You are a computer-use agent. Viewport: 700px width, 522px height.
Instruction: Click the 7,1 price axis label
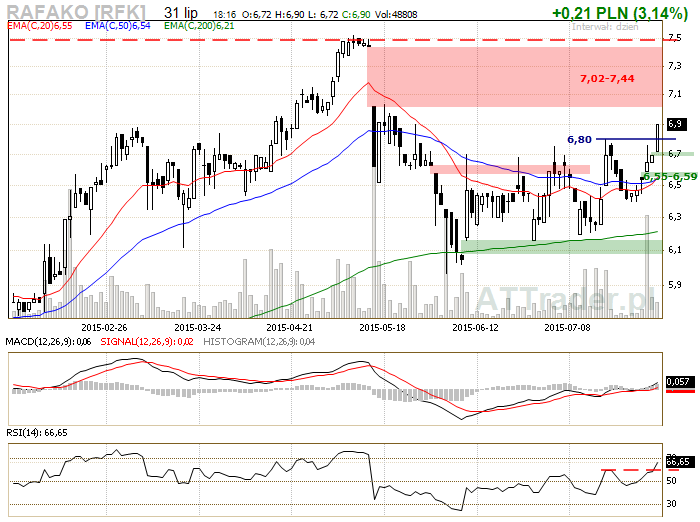pyautogui.click(x=675, y=94)
